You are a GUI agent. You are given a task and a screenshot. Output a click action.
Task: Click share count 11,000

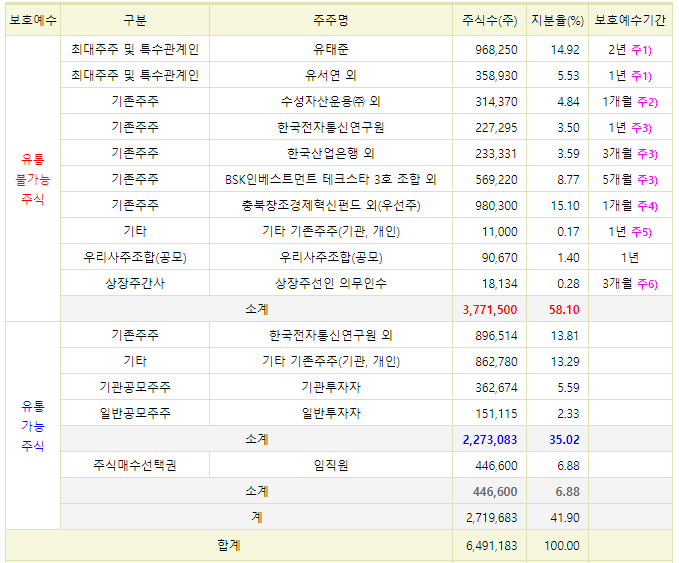(500, 232)
